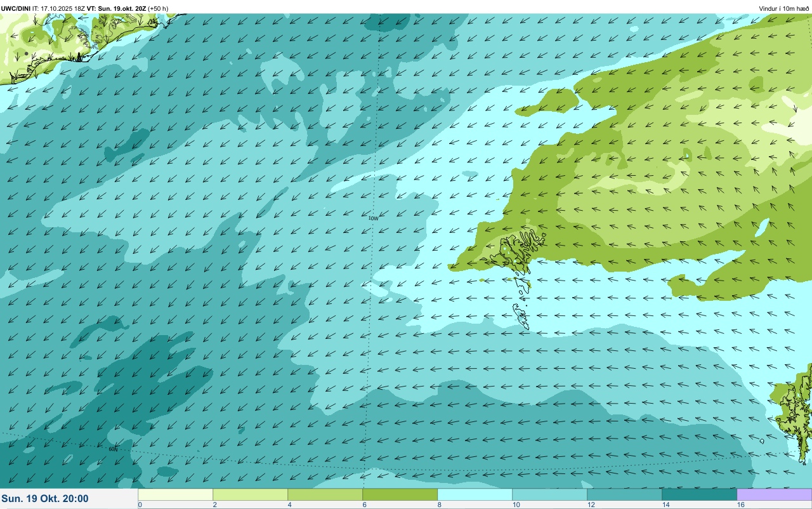Click the legend value '16'
Image resolution: width=812 pixels, height=509 pixels.
740,505
